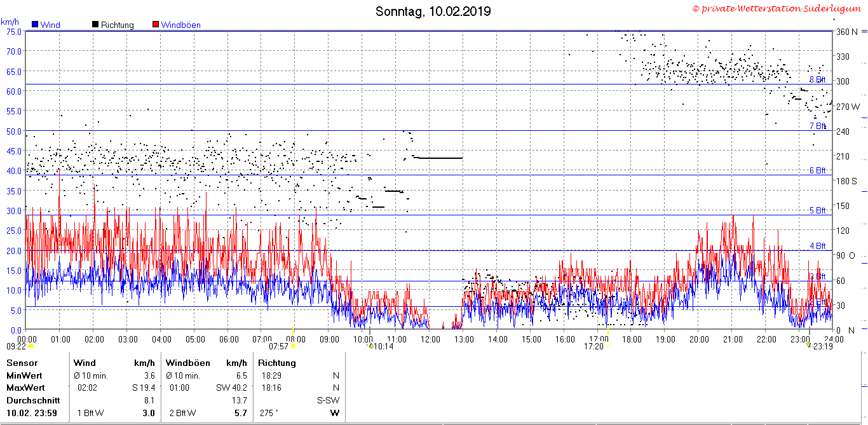Click the black Richtung legend square
Screen dimensions: 868x425
[95, 25]
